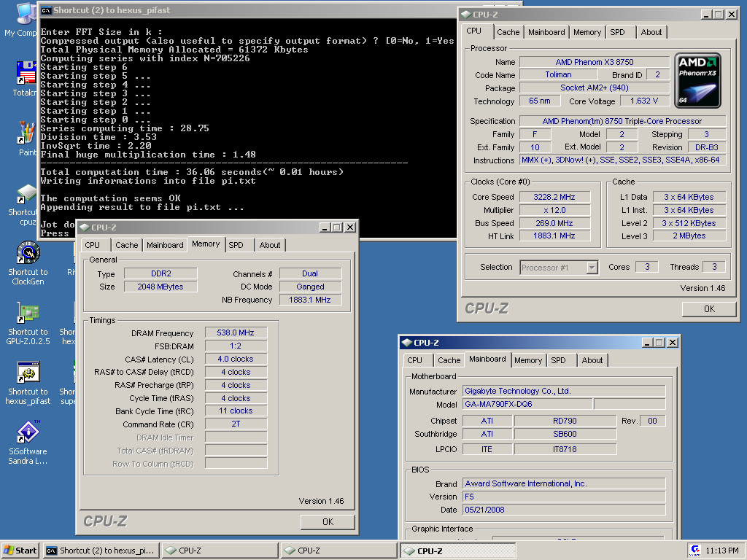The height and width of the screenshot is (560, 747).
Task: Click the Package Socket AM2+ (940) value
Action: pyautogui.click(x=595, y=87)
